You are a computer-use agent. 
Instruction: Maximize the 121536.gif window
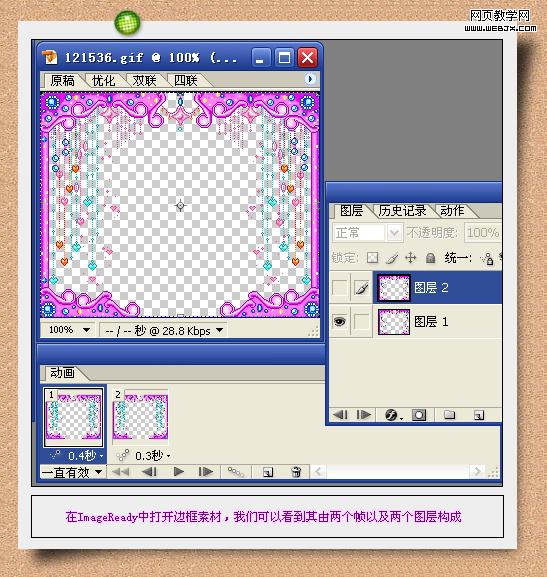(284, 58)
